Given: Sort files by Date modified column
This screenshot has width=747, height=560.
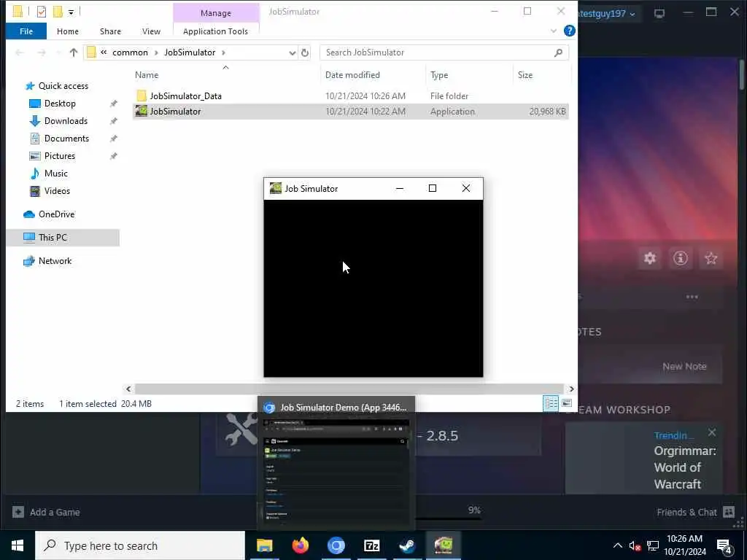Looking at the screenshot, I should pyautogui.click(x=352, y=75).
